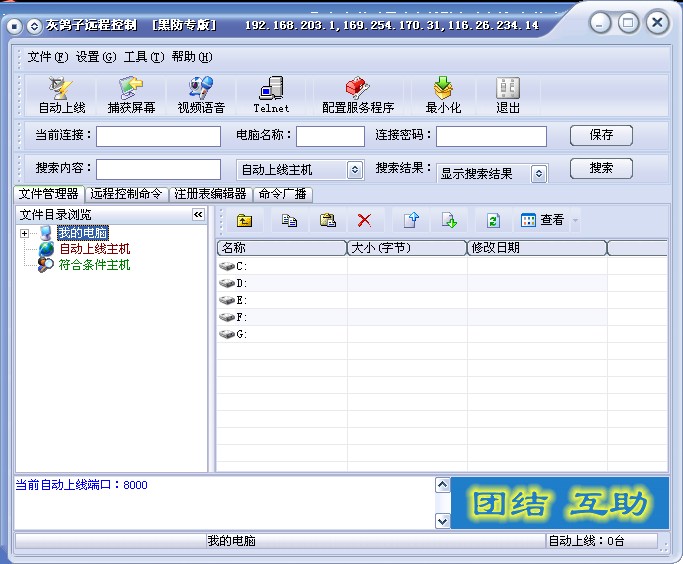Open the 帮助(H) menu

(192, 57)
